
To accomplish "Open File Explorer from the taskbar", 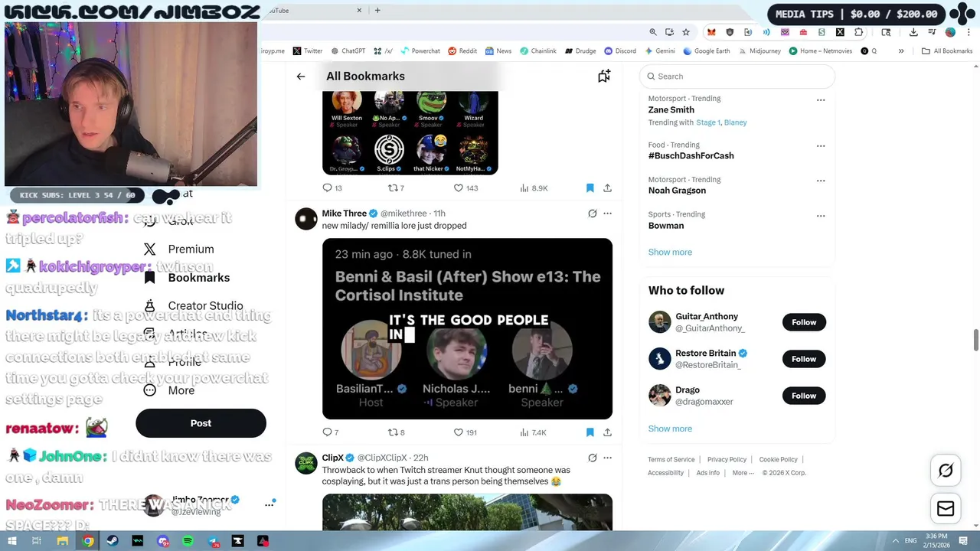I will coord(63,541).
